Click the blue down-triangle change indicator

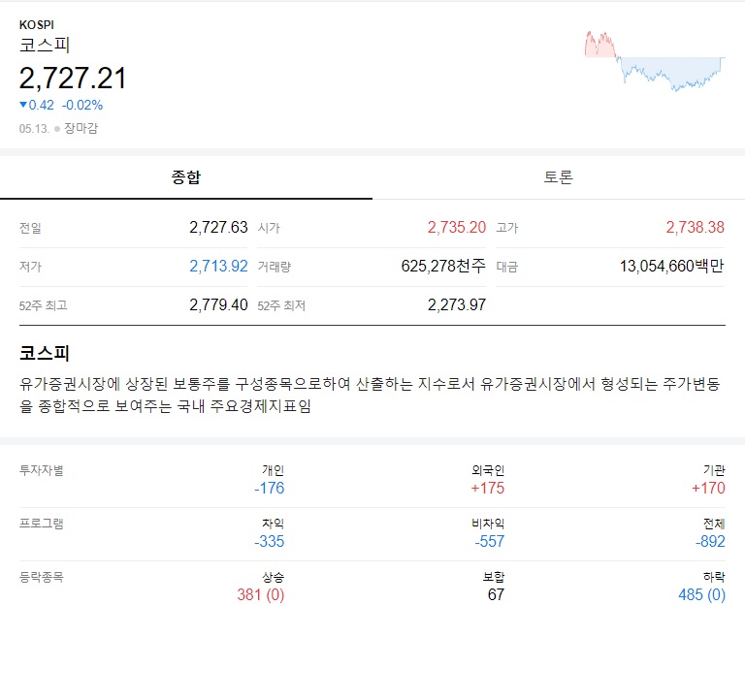coord(23,105)
